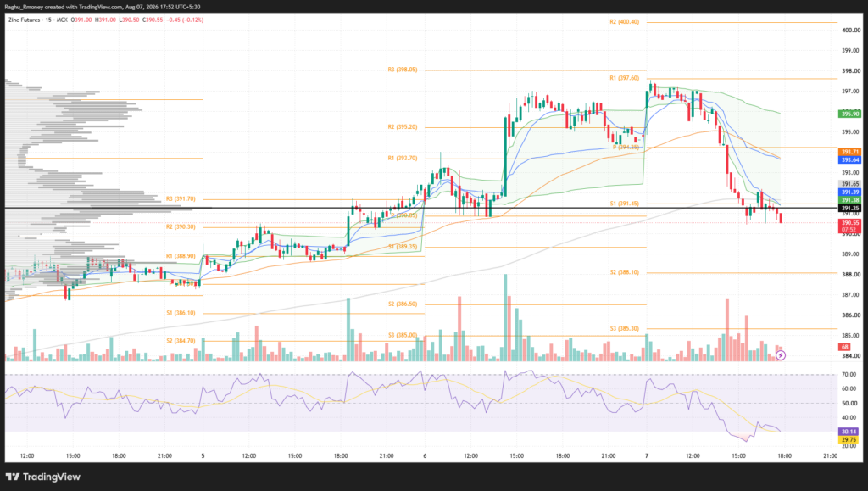Screen dimensions: 868x491
Task: Click the Zinc Futures · 15 · MCX title
Action: coord(38,20)
